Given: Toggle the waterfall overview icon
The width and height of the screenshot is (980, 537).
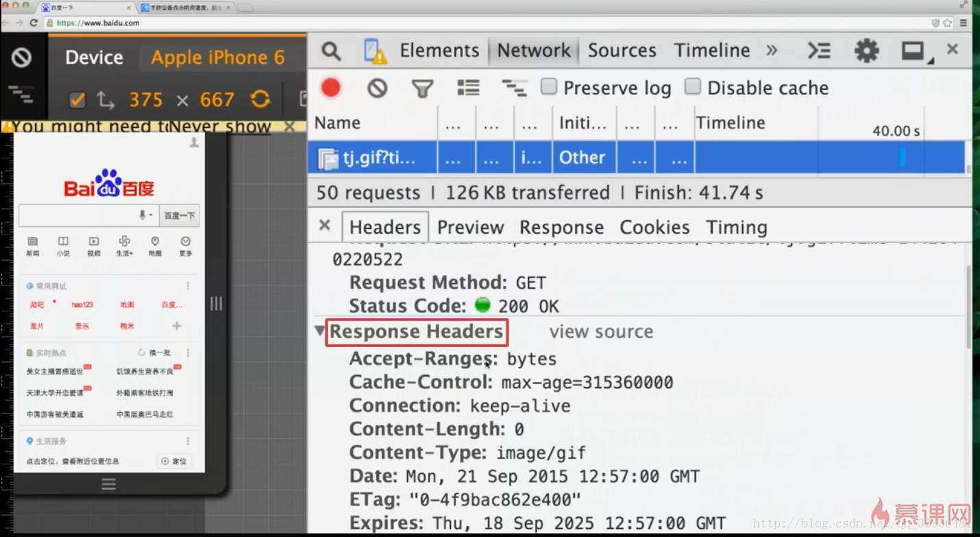Looking at the screenshot, I should pos(514,88).
